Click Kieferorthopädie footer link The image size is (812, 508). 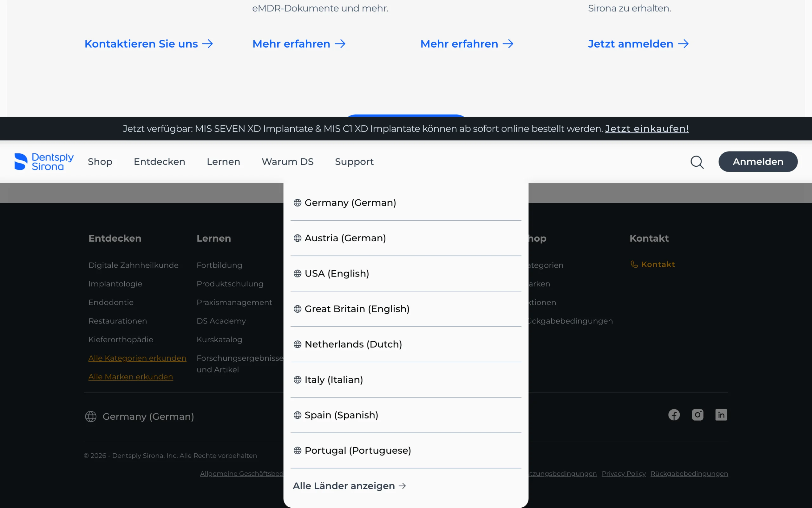click(x=121, y=340)
